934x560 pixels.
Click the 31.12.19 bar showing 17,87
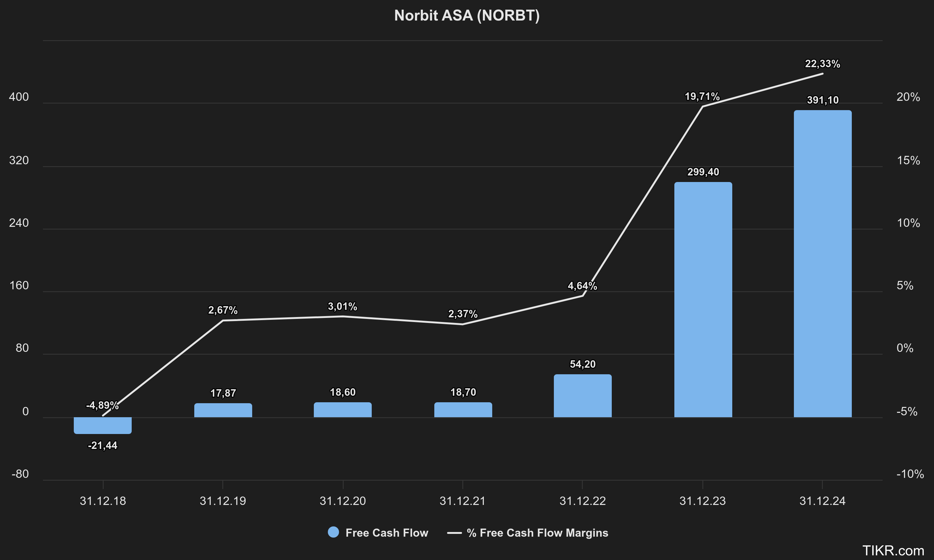[x=223, y=411]
